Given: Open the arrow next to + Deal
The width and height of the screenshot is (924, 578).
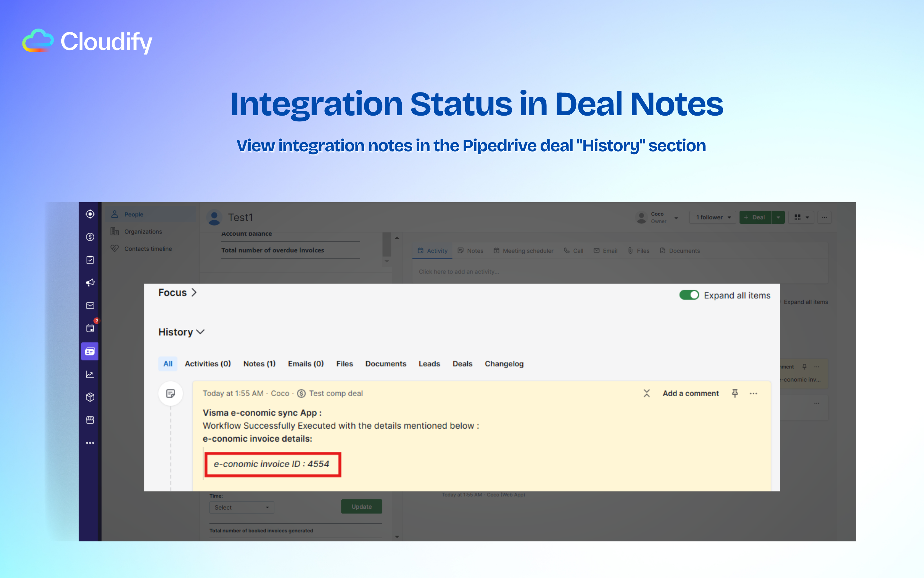Looking at the screenshot, I should 778,217.
